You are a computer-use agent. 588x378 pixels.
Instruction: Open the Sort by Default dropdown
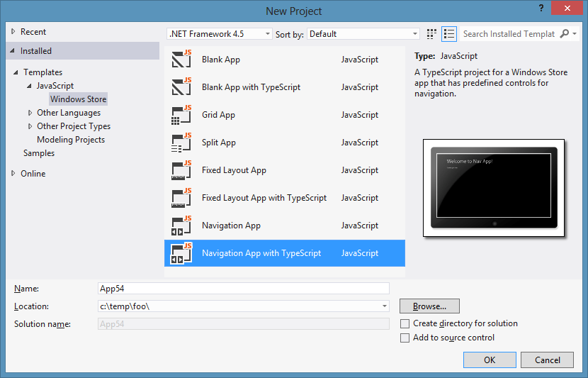pyautogui.click(x=363, y=34)
